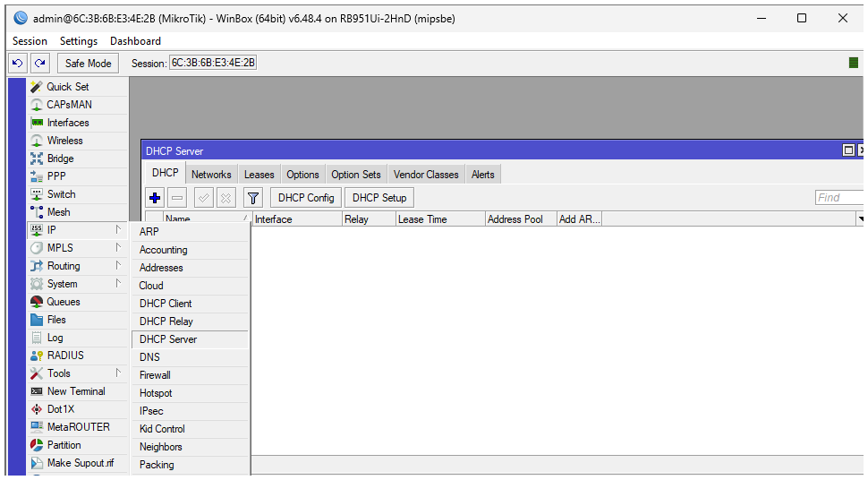Select Addresses from IP submenu
Viewport: 868px width, 480px height.
[x=190, y=267]
